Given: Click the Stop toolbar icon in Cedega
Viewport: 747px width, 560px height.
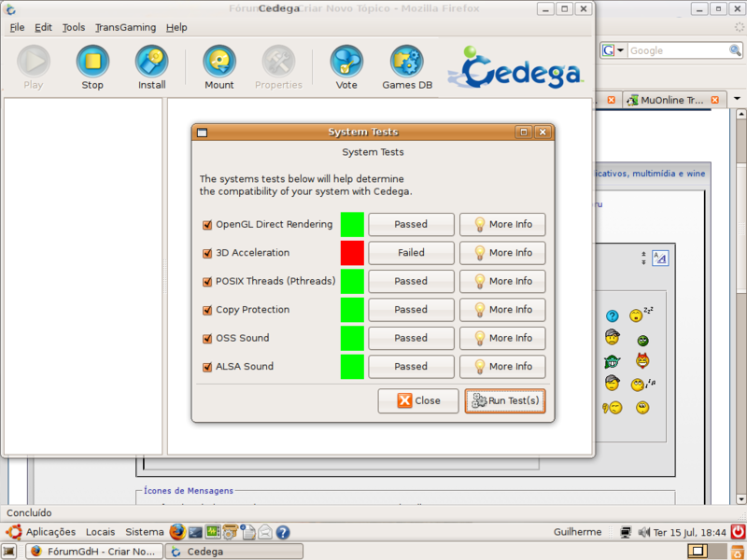Looking at the screenshot, I should [92, 62].
